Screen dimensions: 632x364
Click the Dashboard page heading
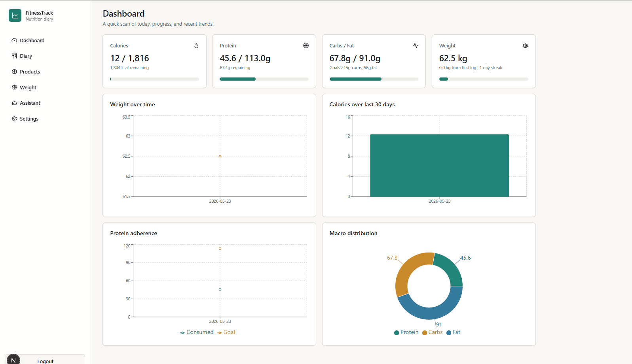[x=123, y=13]
